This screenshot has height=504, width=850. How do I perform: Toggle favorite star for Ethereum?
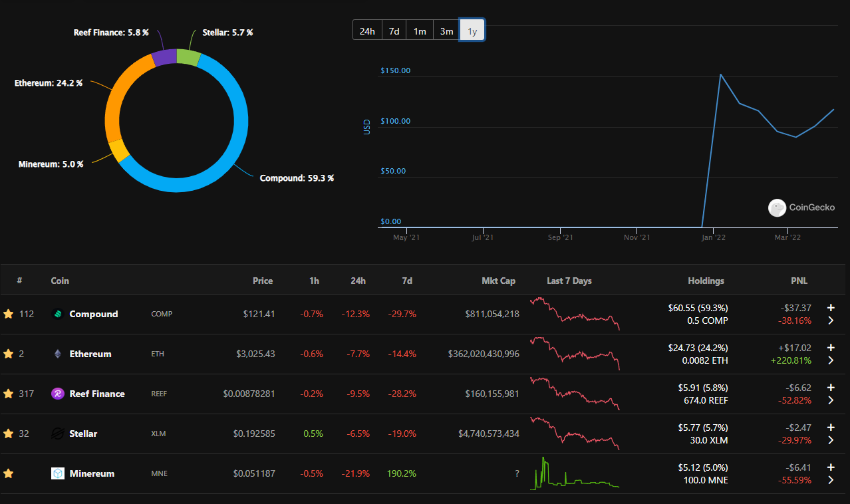9,354
